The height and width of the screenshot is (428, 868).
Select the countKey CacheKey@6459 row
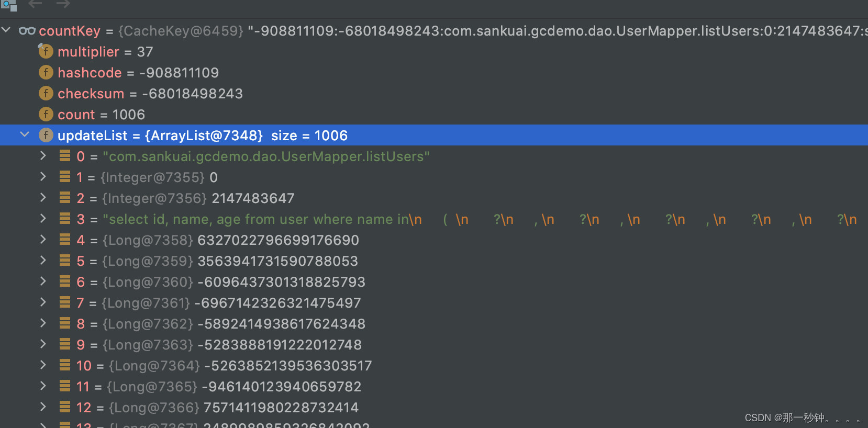[434, 30]
